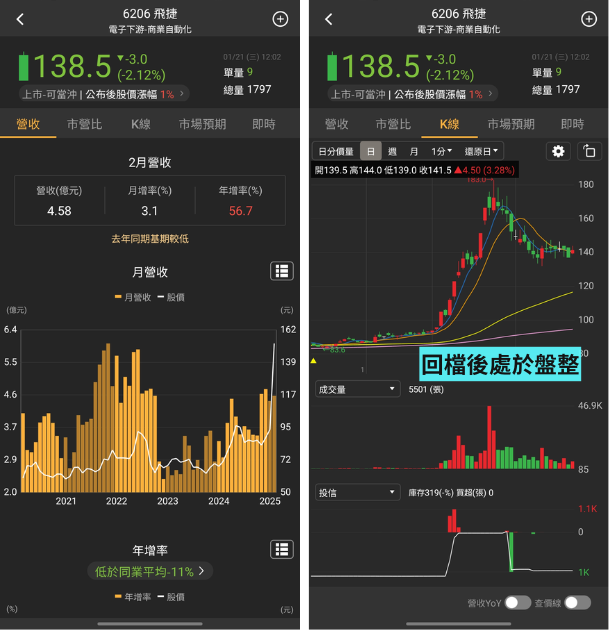
Task: Switch to 市場預期 tab in left panel
Action: click(202, 124)
